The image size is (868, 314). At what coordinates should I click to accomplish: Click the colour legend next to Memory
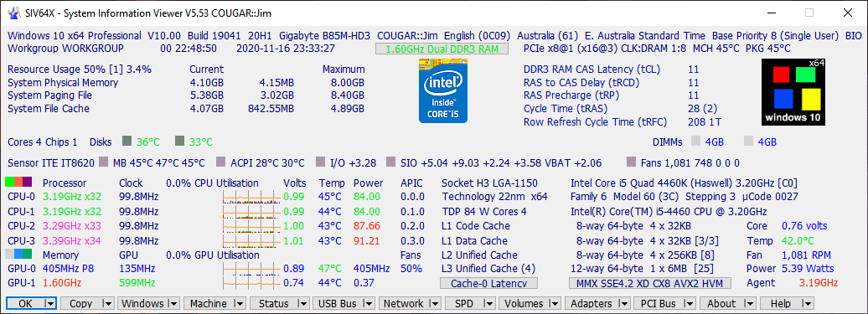(x=18, y=254)
